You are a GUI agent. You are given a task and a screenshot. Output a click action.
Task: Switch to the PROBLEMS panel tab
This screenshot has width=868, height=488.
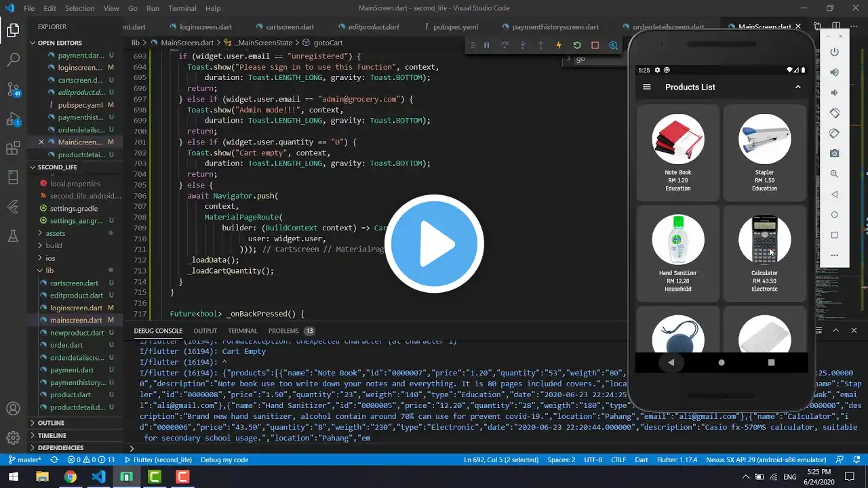click(283, 331)
